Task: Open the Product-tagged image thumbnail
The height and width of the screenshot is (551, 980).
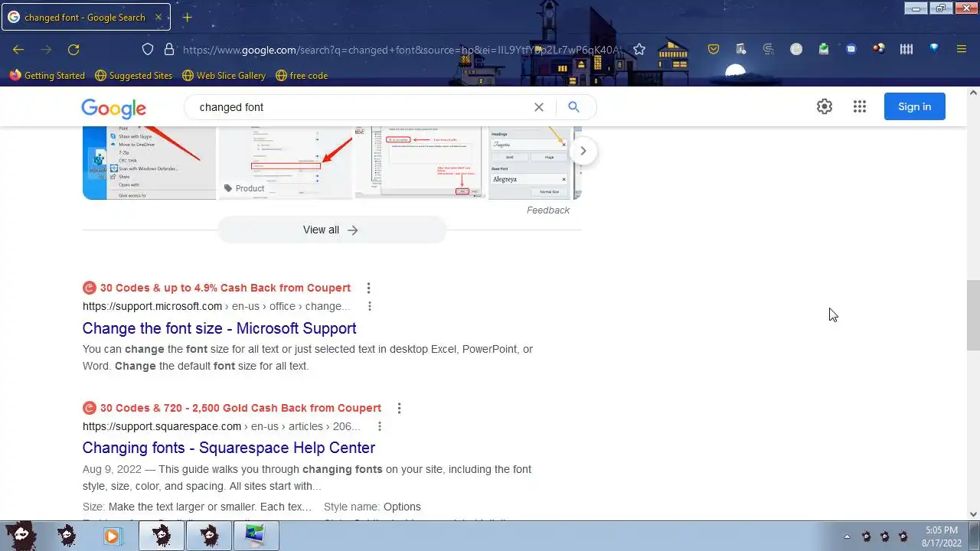Action: (285, 163)
